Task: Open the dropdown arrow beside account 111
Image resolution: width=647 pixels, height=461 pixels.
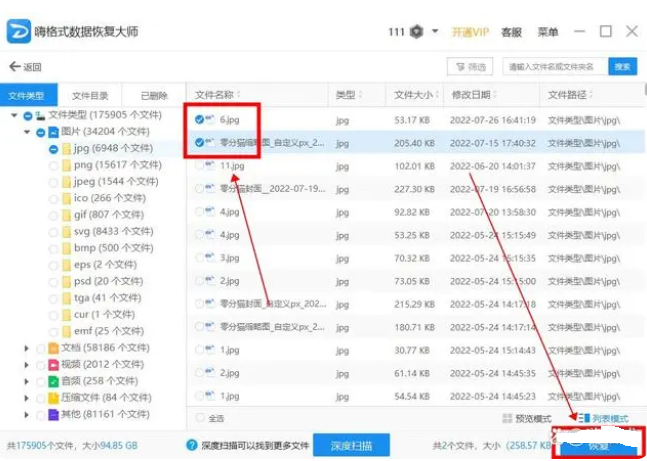Action: point(436,32)
